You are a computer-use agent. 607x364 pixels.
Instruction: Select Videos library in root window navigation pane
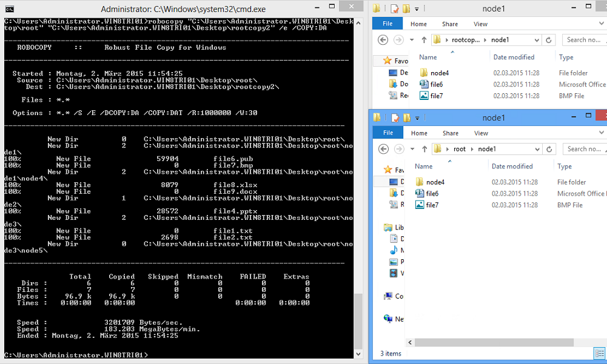click(x=397, y=273)
